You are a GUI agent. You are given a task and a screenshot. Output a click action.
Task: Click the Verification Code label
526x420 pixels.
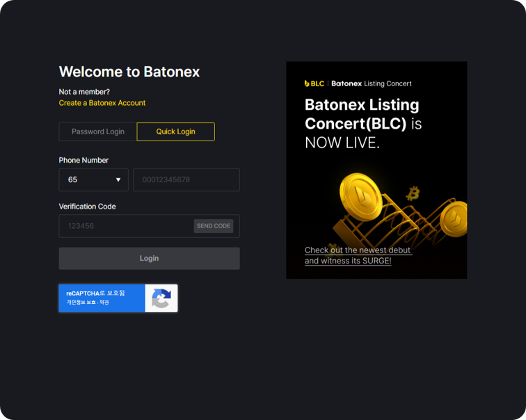[87, 207]
